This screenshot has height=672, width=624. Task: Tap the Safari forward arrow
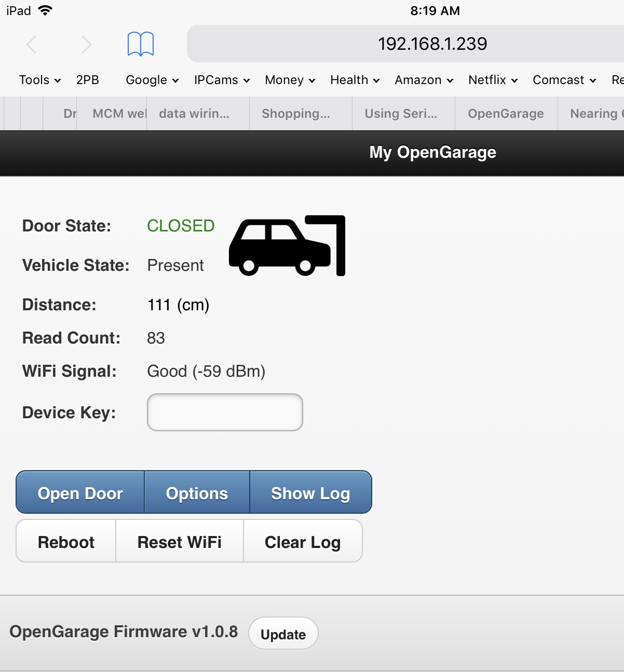(x=86, y=45)
